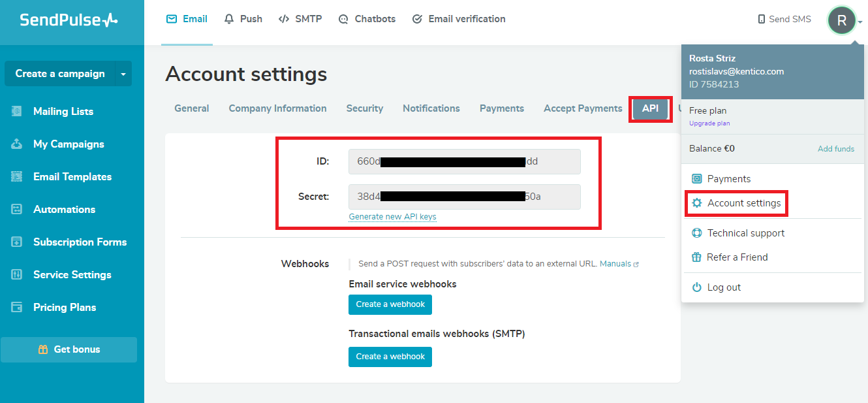Click Add funds link

(x=836, y=149)
